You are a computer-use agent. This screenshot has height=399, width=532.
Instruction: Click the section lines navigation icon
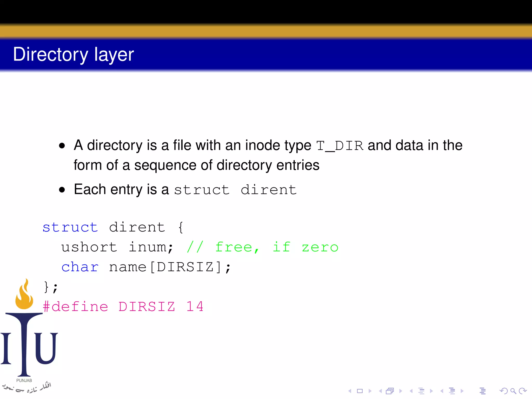[x=452, y=391]
